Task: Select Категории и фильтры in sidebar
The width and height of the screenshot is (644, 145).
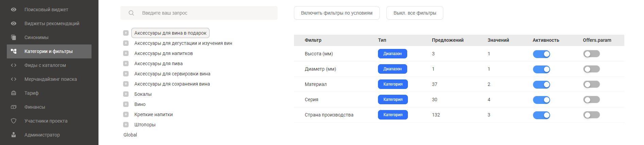Action: click(49, 51)
